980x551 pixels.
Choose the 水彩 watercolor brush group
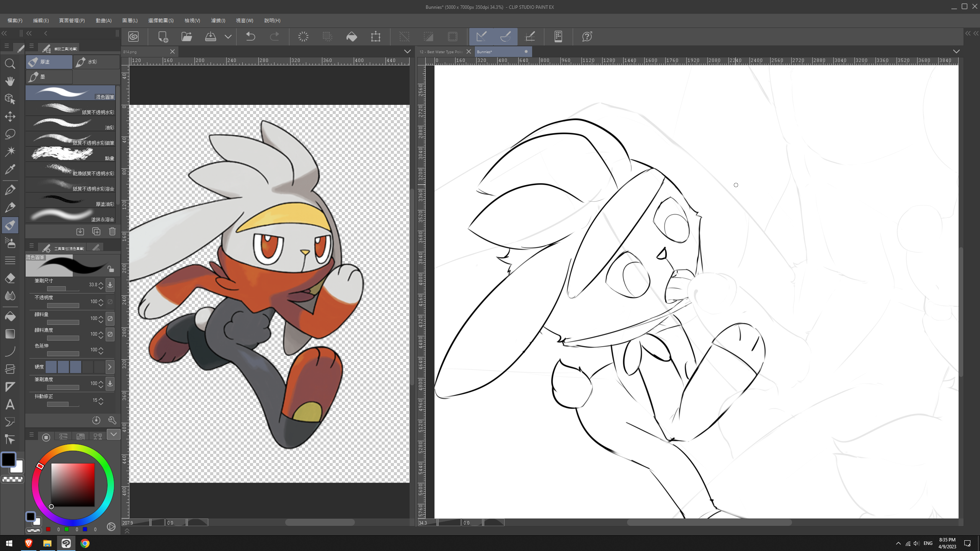pyautogui.click(x=96, y=62)
